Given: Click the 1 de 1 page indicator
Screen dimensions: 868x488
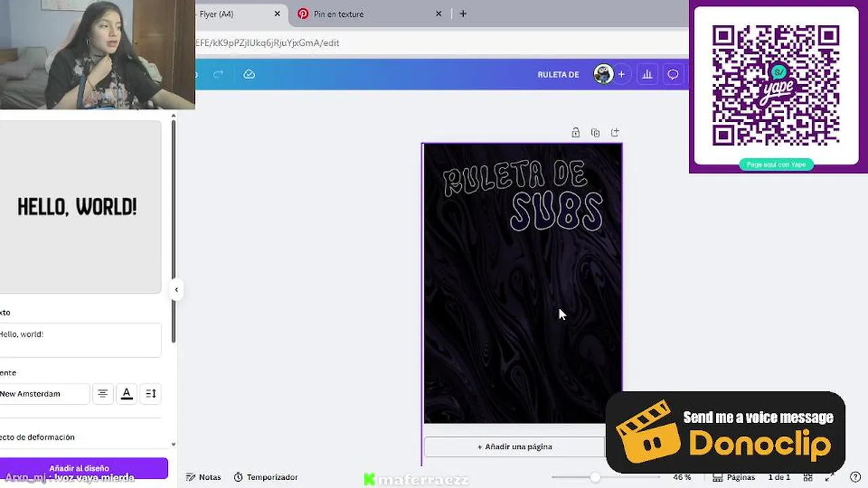Looking at the screenshot, I should [779, 477].
